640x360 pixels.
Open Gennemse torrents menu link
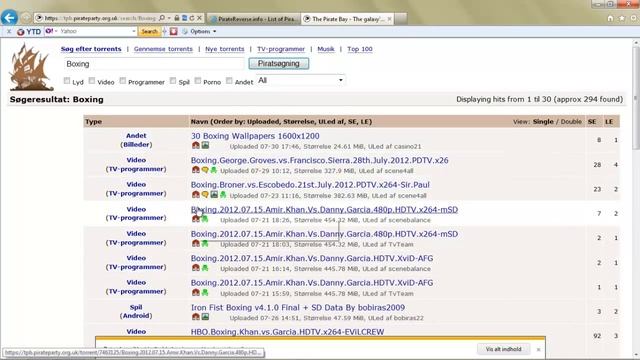[x=163, y=49]
